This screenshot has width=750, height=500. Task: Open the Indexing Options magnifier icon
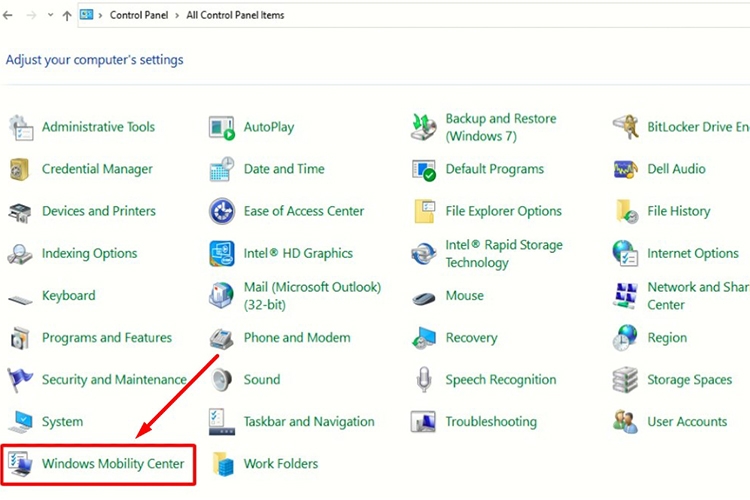click(20, 254)
